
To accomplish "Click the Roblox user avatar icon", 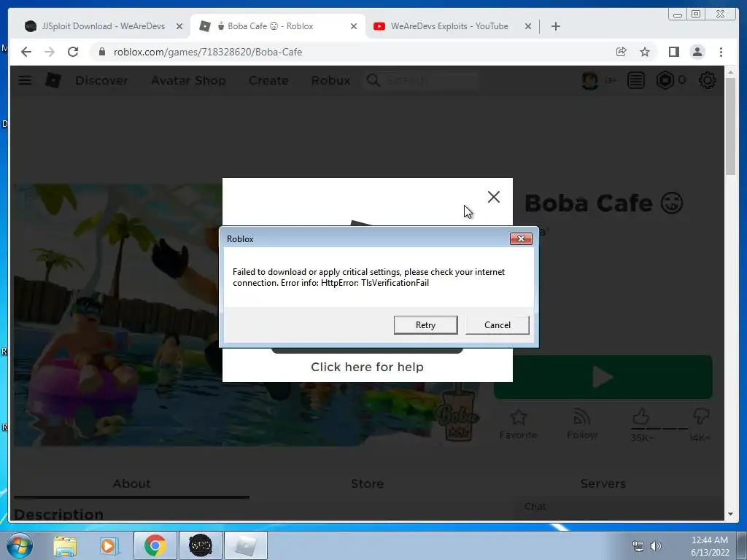I will 589,80.
